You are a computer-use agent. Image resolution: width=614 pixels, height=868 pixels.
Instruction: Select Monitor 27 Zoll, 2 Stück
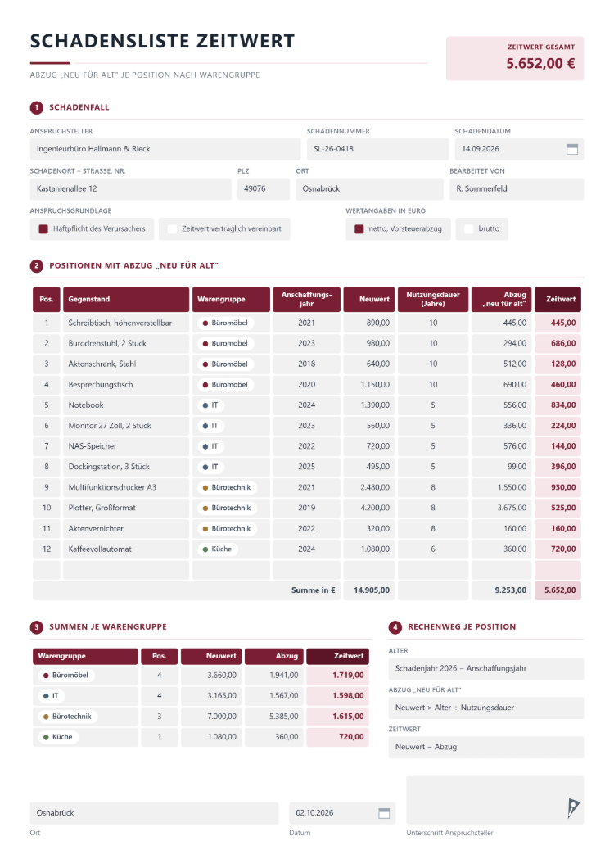point(126,426)
